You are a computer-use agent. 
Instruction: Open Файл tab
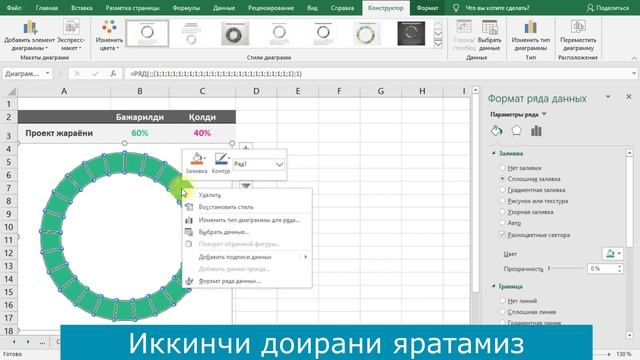point(14,8)
